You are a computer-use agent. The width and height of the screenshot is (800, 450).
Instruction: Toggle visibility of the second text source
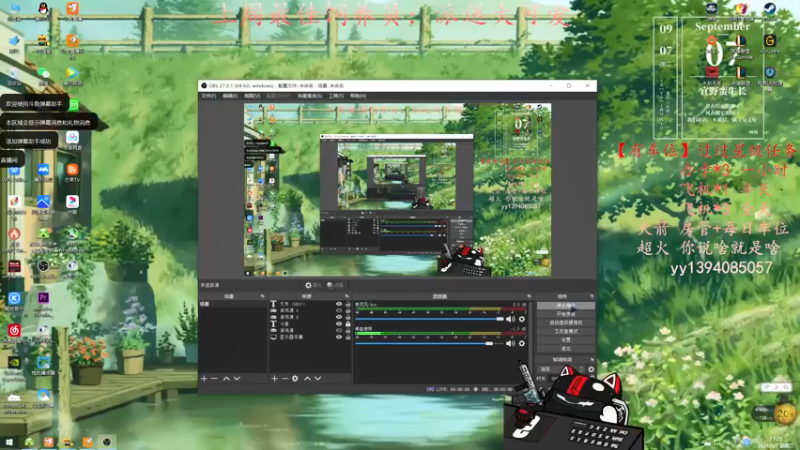339,323
